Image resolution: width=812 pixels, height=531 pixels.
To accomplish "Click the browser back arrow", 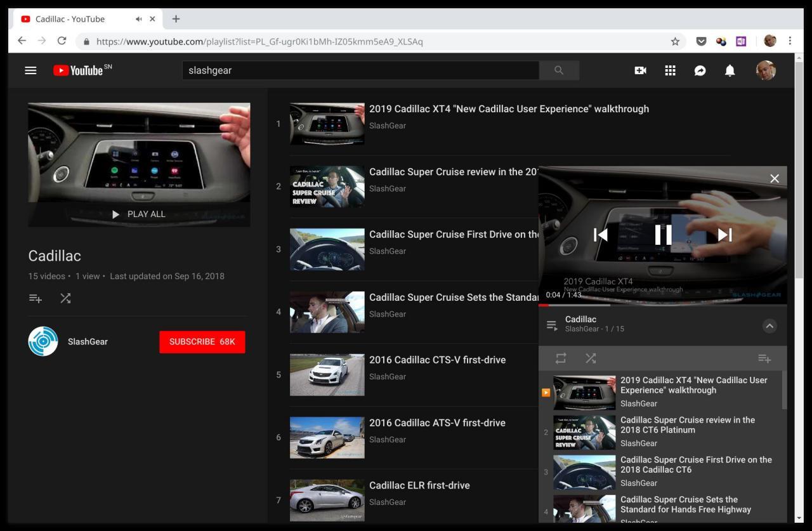I will 22,41.
